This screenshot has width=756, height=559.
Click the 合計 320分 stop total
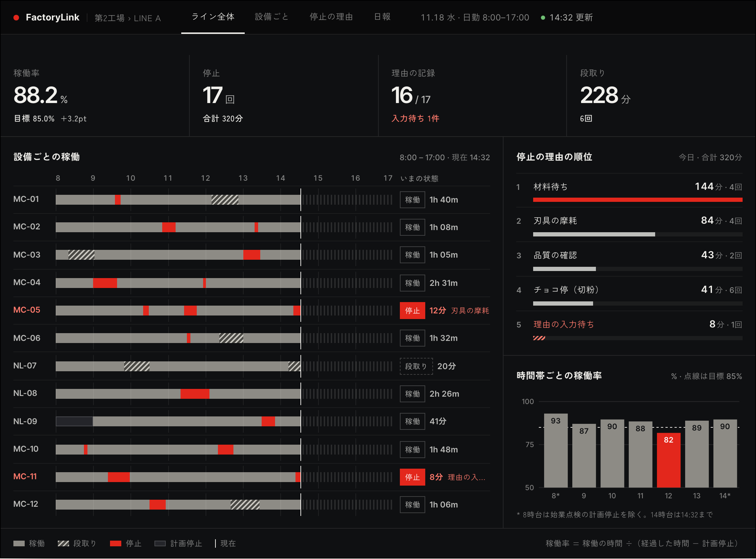click(x=223, y=119)
